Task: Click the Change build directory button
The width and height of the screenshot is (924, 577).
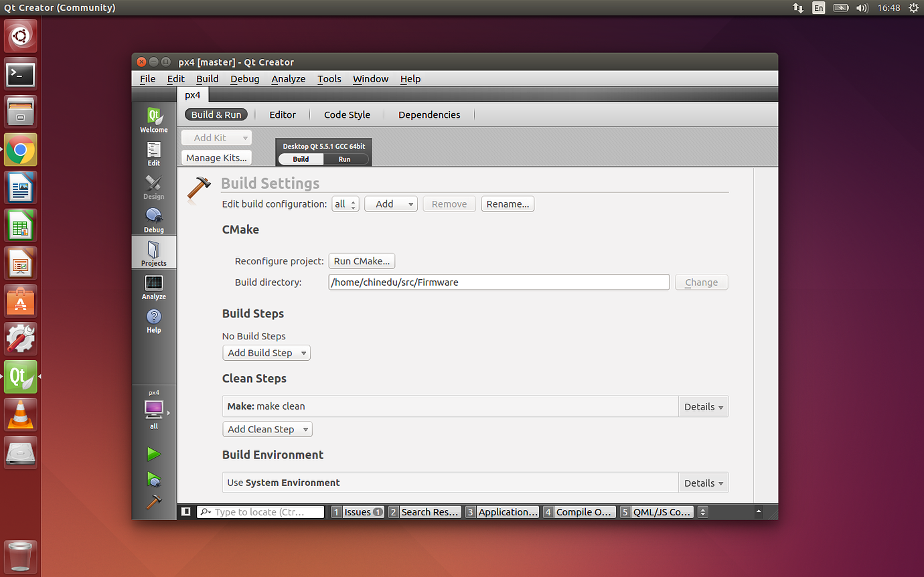Action: click(701, 282)
